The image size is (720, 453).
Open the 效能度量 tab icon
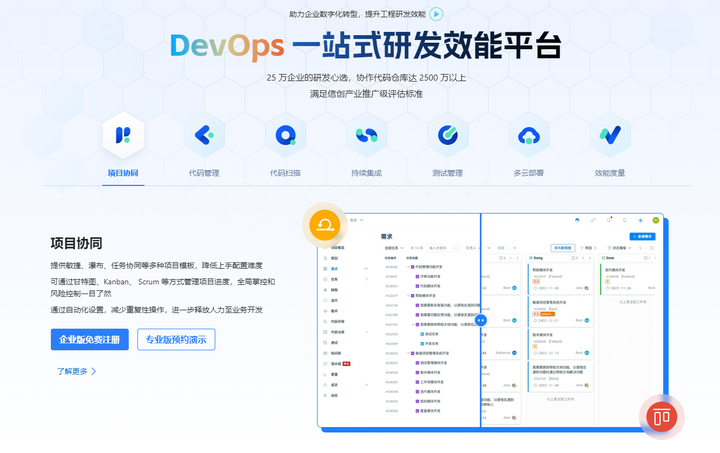[x=610, y=135]
